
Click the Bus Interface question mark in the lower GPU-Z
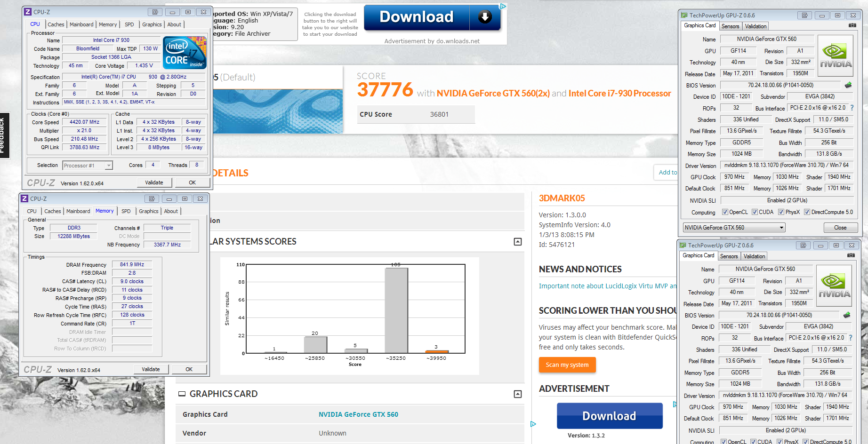(851, 338)
